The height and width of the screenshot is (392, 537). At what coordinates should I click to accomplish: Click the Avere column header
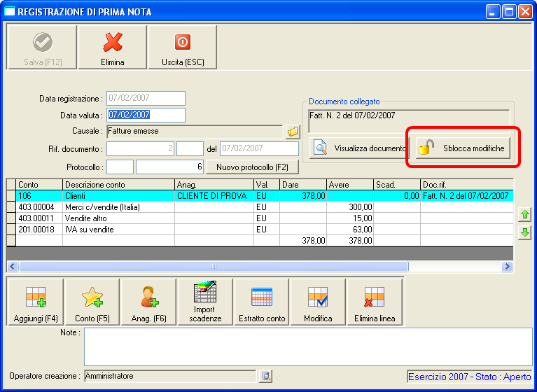click(x=350, y=185)
